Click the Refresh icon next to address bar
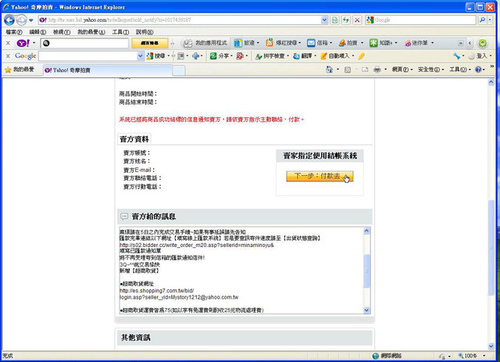The image size is (500, 362). coord(346,20)
